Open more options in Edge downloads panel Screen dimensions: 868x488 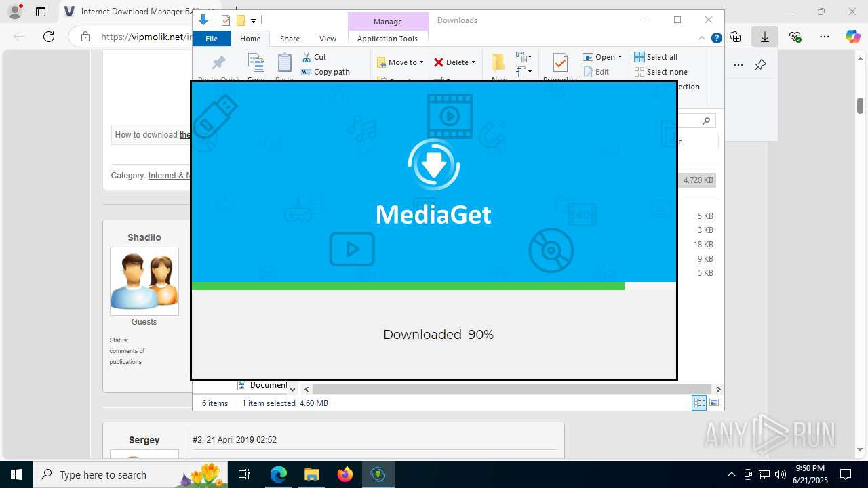738,65
